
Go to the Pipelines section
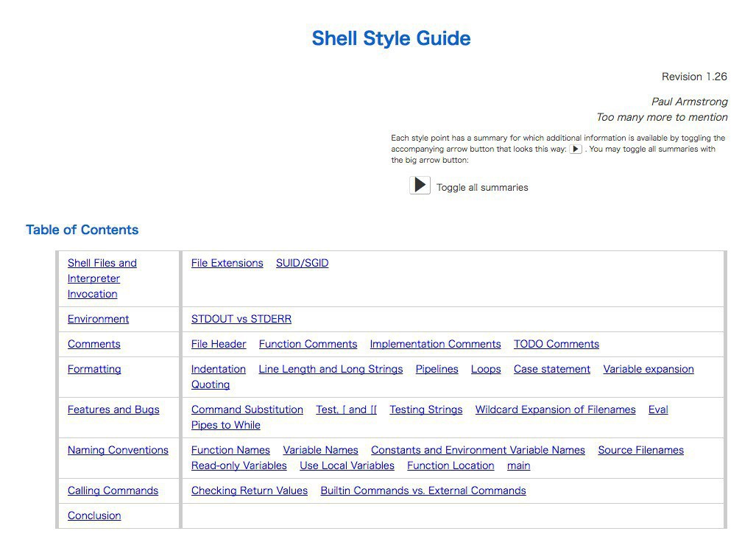437,369
